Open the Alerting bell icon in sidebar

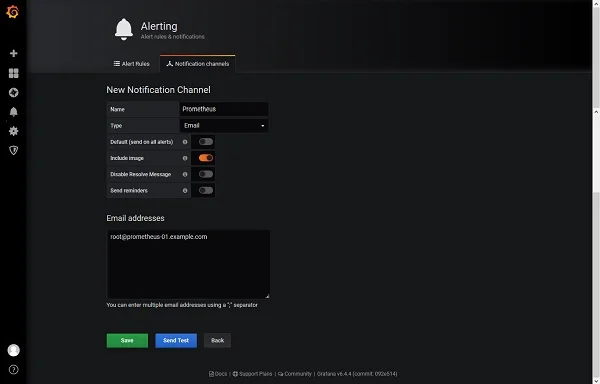(13, 112)
